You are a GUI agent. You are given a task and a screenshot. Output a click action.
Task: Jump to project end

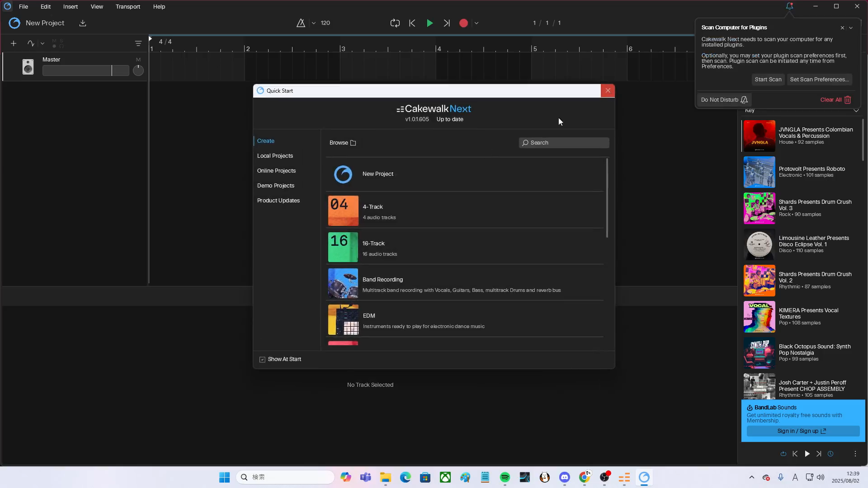(447, 23)
